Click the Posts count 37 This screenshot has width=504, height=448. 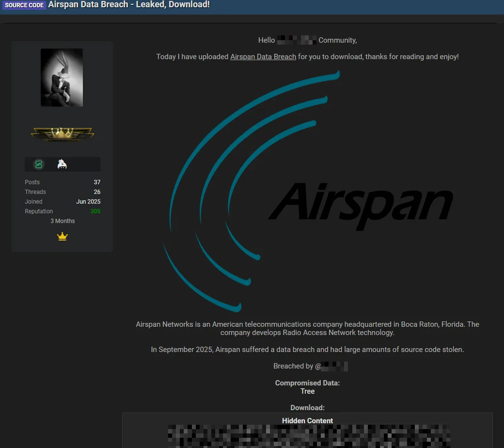coord(97,182)
